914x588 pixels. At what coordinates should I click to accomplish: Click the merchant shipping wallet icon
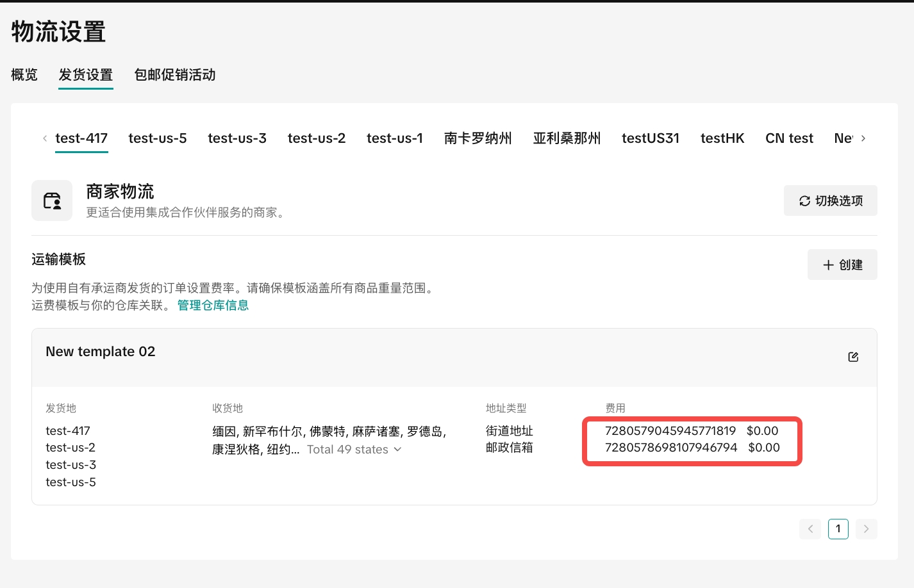click(52, 200)
